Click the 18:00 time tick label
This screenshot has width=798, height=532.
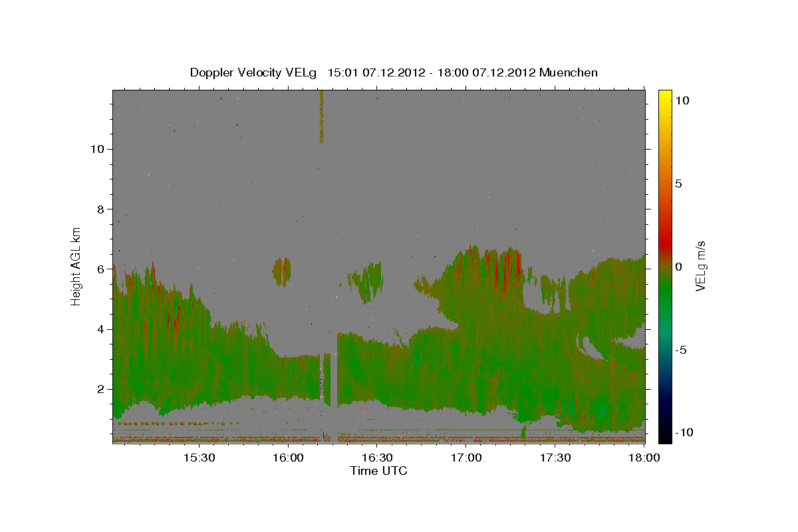coord(644,458)
